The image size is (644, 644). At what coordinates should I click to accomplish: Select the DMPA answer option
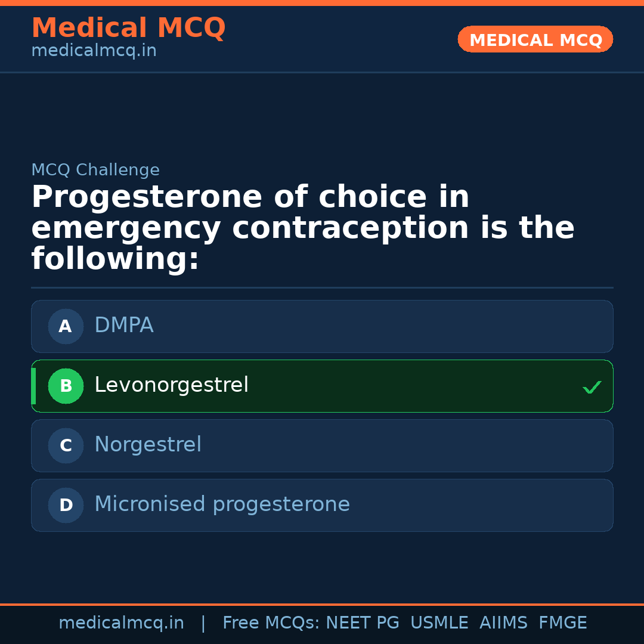point(322,326)
